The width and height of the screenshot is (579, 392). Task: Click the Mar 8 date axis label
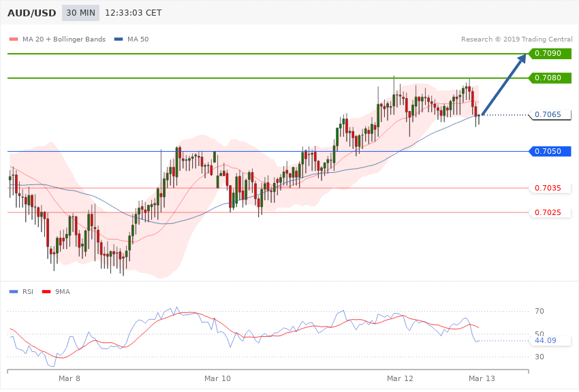(69, 378)
